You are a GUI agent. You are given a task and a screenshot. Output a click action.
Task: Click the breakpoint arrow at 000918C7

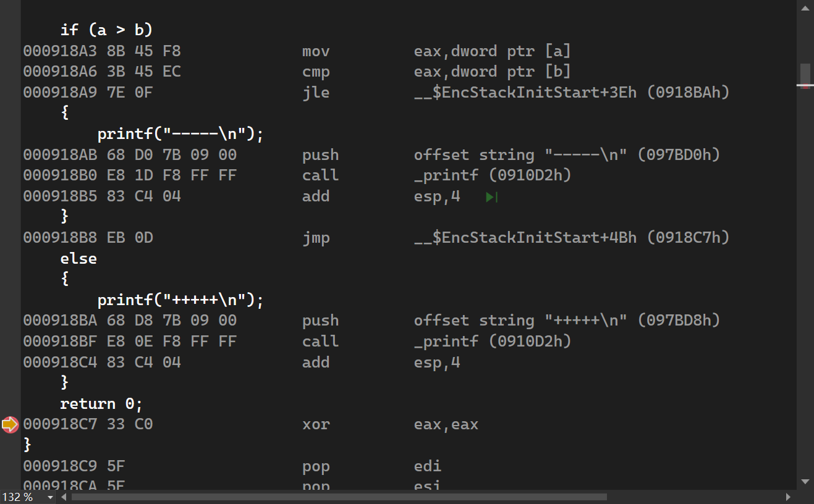pos(10,425)
